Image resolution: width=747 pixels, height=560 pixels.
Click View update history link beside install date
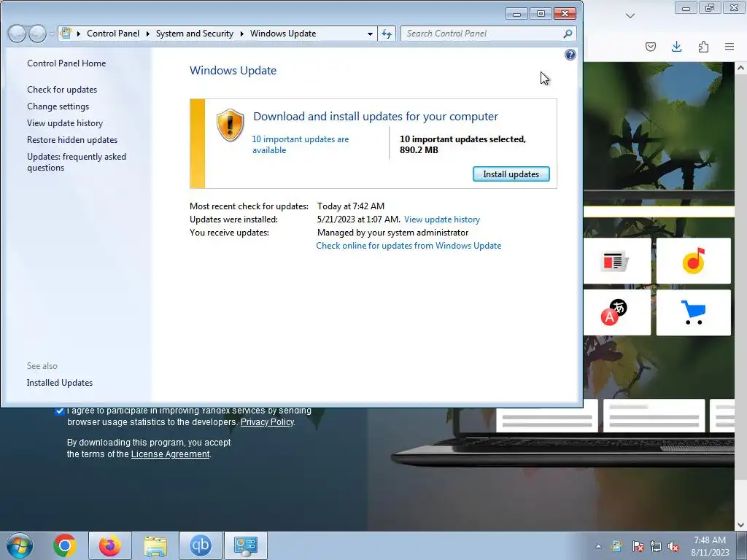(x=441, y=219)
